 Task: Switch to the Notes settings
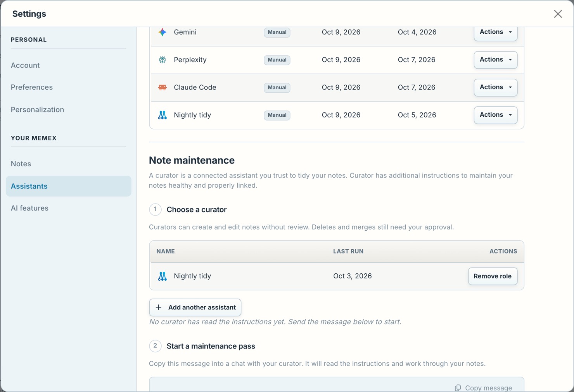click(21, 164)
